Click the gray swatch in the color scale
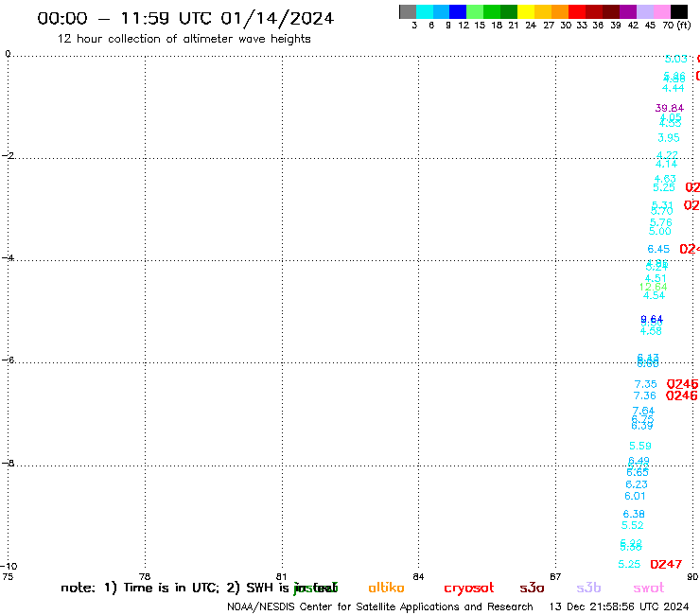700x615 pixels. [408, 11]
